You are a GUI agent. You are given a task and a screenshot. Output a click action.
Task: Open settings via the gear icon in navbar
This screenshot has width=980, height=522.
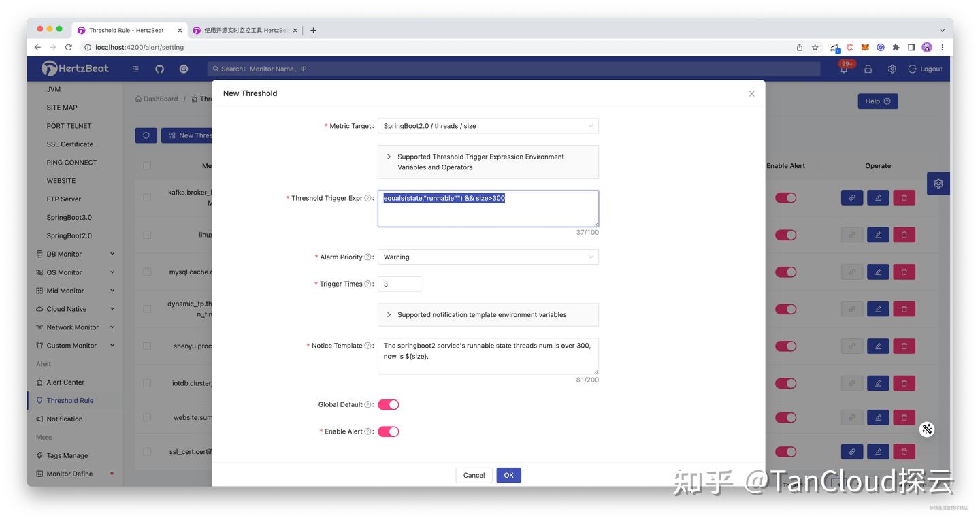[892, 69]
